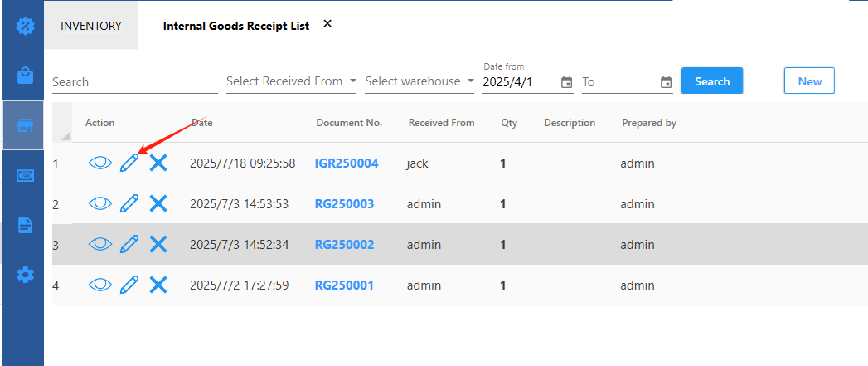The height and width of the screenshot is (366, 868).
Task: Open the settings gear in the sidebar
Action: pos(25,274)
